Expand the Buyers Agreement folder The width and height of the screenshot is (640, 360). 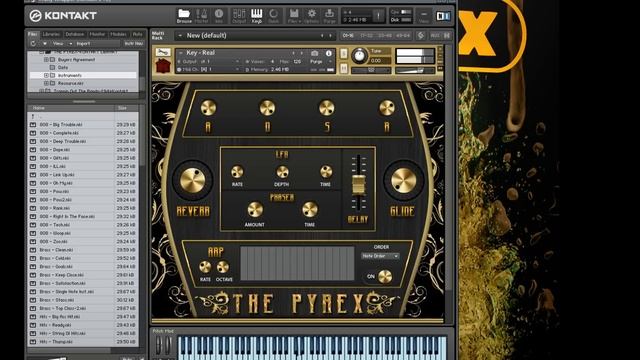[46, 60]
